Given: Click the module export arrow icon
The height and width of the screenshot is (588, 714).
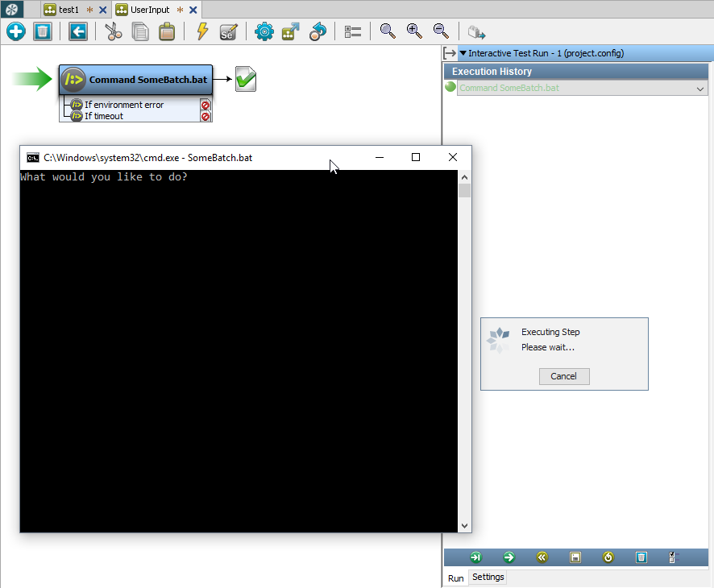Looking at the screenshot, I should [x=291, y=31].
